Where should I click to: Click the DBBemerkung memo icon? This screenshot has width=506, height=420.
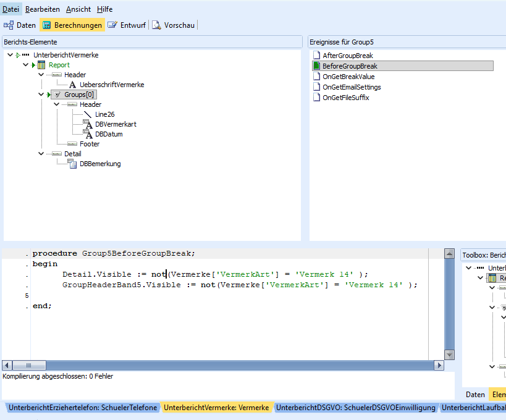73,164
